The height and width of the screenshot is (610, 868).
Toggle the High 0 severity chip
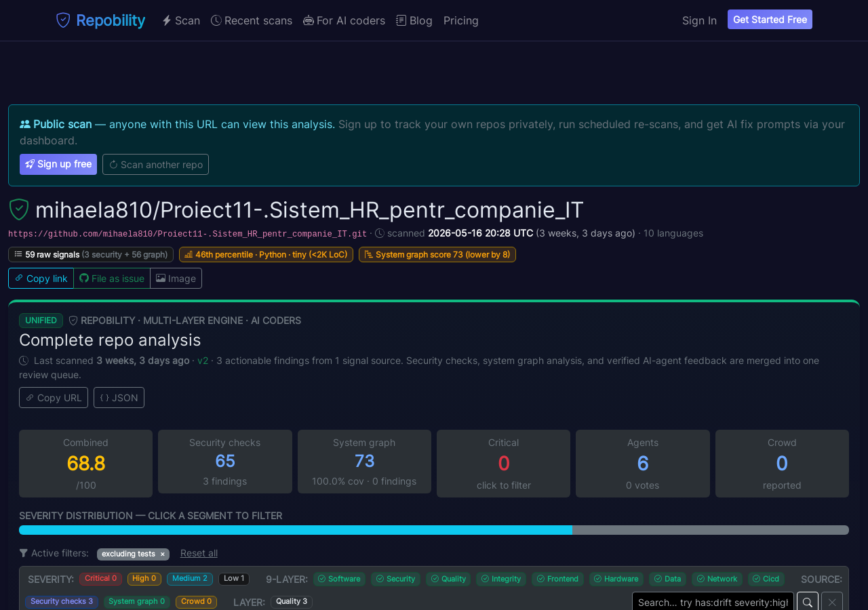click(144, 579)
